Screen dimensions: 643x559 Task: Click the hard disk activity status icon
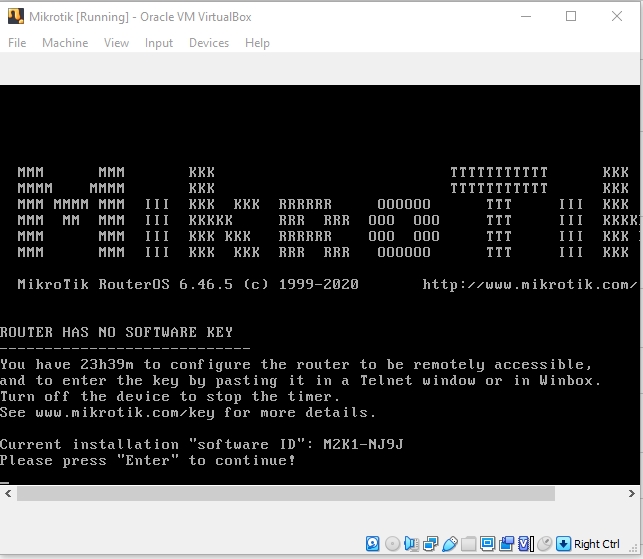(372, 544)
